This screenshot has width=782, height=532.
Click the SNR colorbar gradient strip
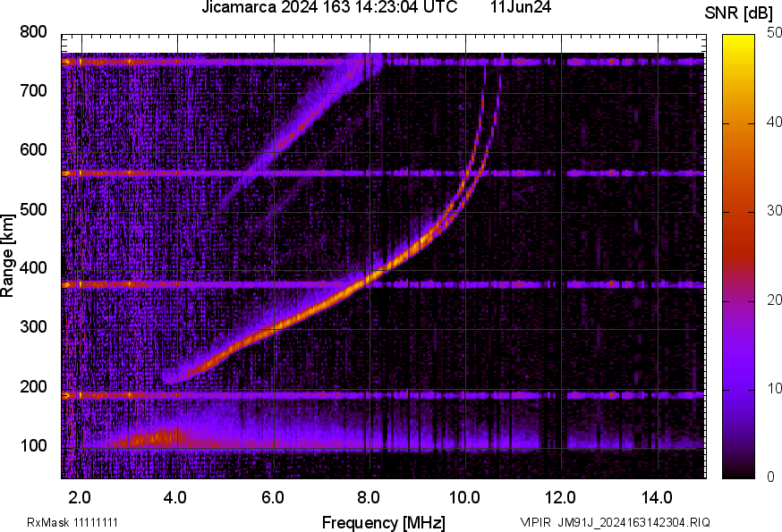point(739,257)
